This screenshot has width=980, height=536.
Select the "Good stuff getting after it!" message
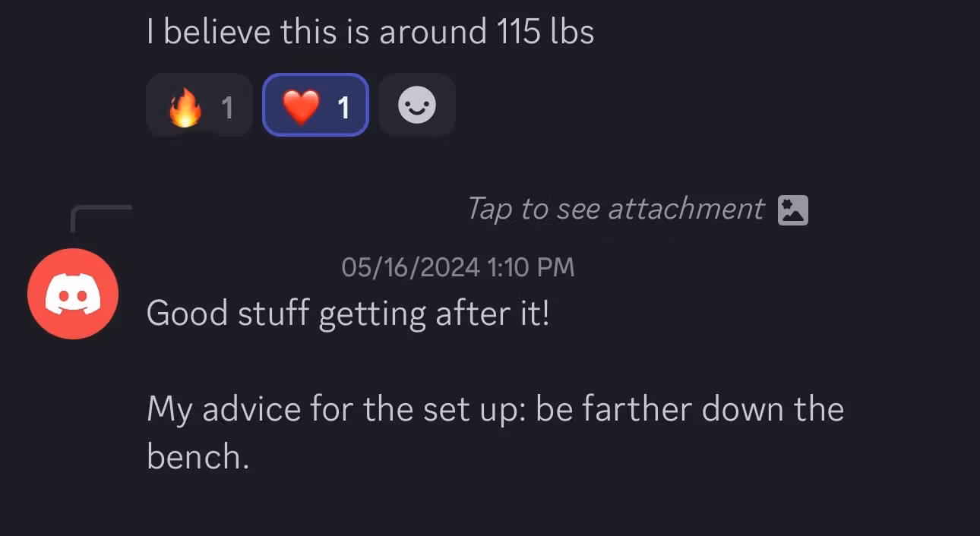pyautogui.click(x=347, y=313)
